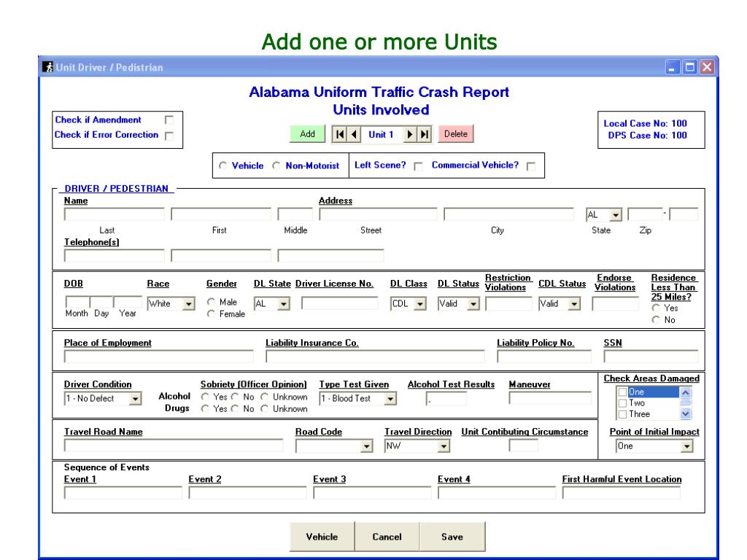Select Female for Gender

211,314
